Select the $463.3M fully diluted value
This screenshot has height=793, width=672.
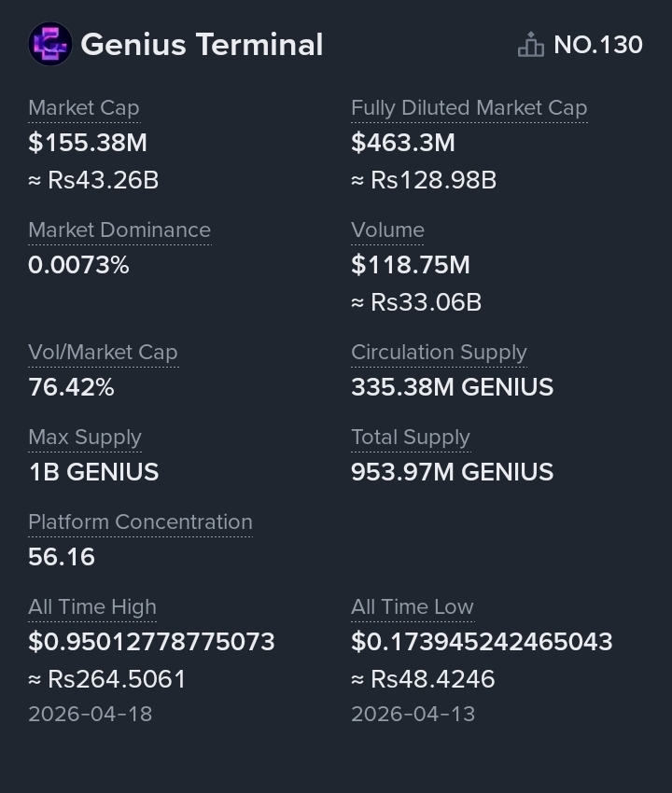(x=403, y=143)
